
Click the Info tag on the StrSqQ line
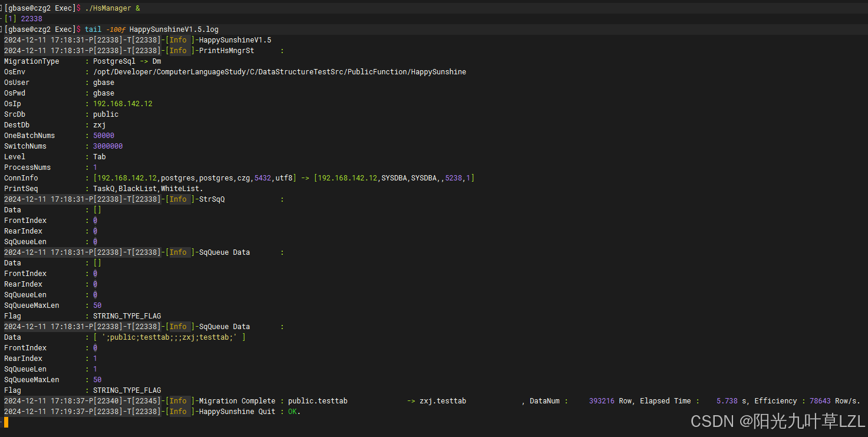click(x=178, y=199)
